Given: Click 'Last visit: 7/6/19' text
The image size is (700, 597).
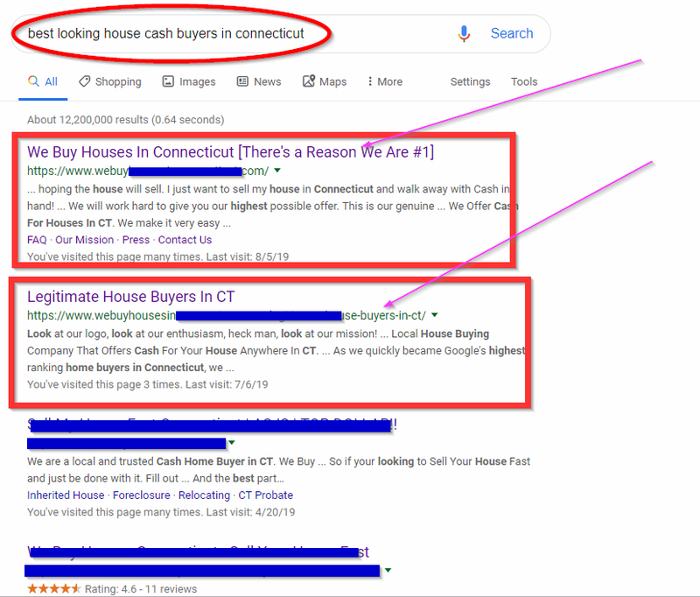Looking at the screenshot, I should click(x=227, y=384).
